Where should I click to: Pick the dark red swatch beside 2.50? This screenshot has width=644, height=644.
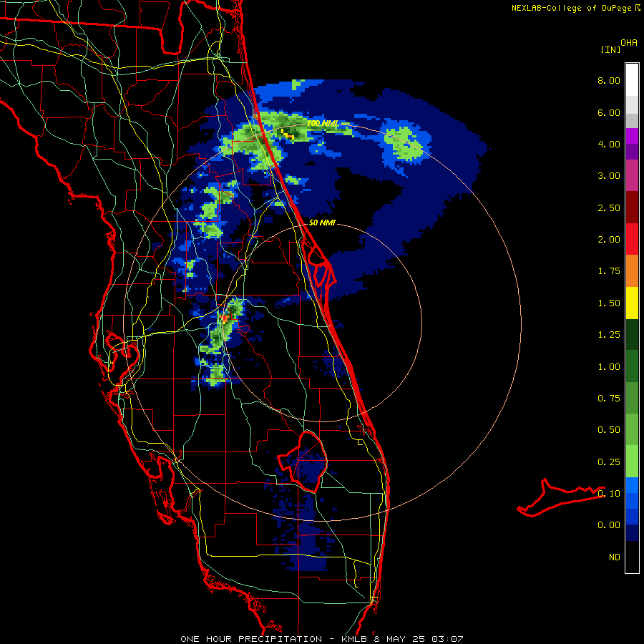point(632,208)
